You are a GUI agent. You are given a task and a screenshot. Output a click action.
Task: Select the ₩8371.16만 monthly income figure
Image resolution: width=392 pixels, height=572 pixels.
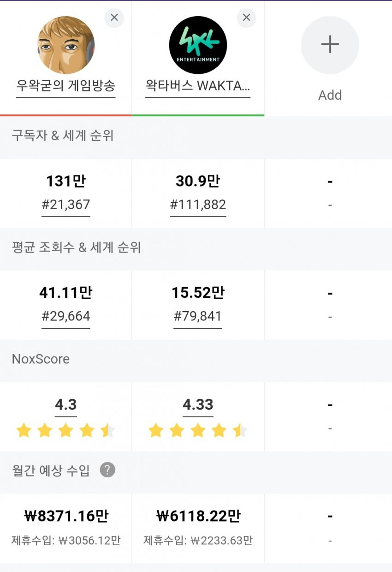(x=66, y=516)
